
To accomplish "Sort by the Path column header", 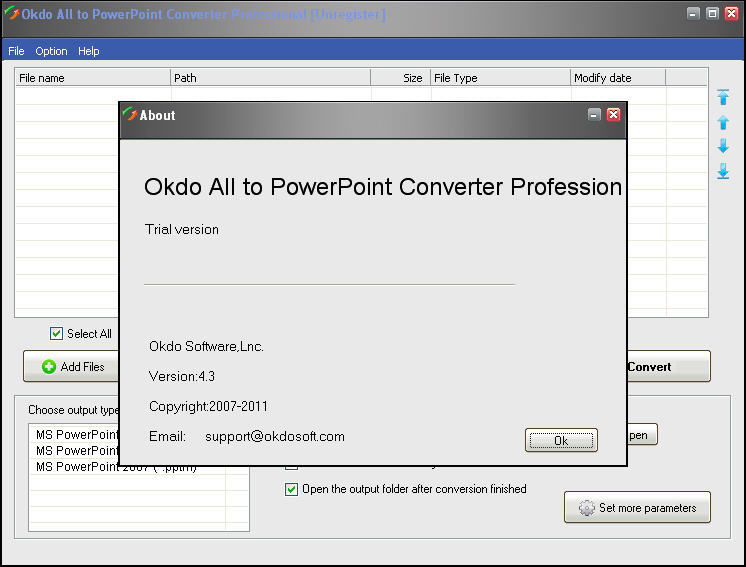I will (270, 78).
